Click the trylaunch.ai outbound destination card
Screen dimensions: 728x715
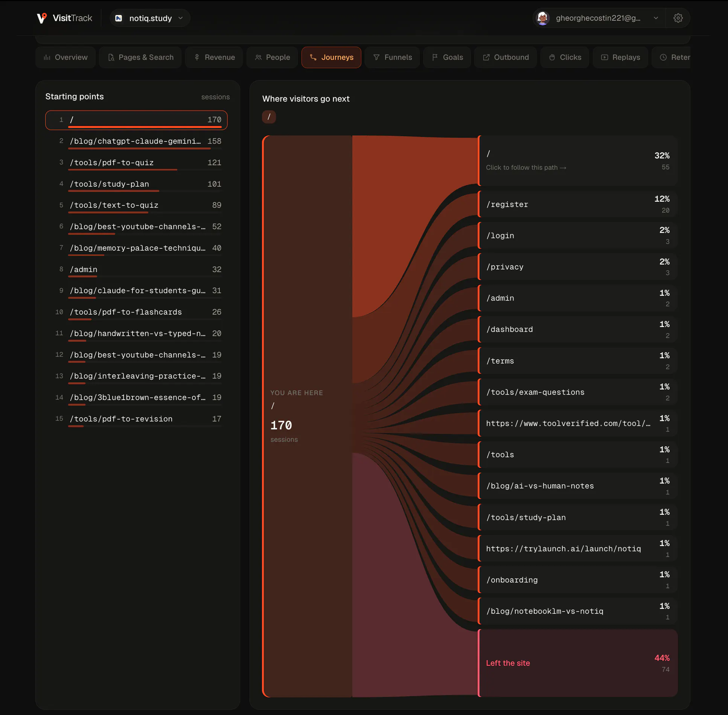[578, 548]
